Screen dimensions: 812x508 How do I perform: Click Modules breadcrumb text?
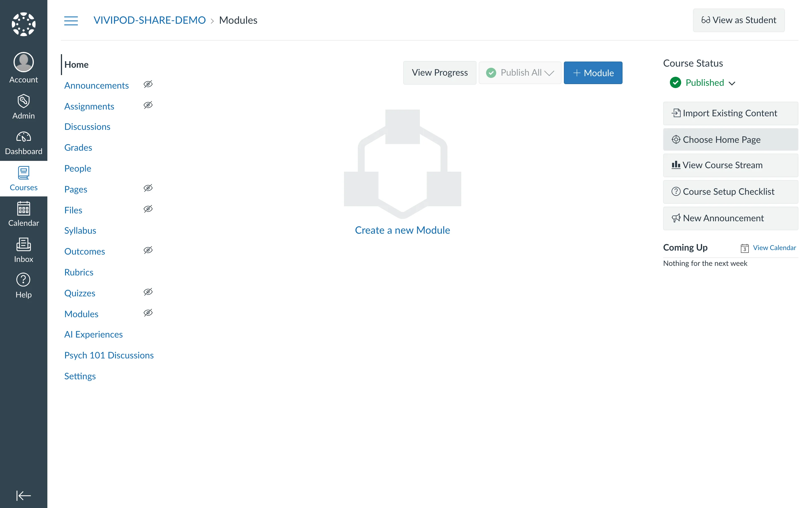coord(238,20)
